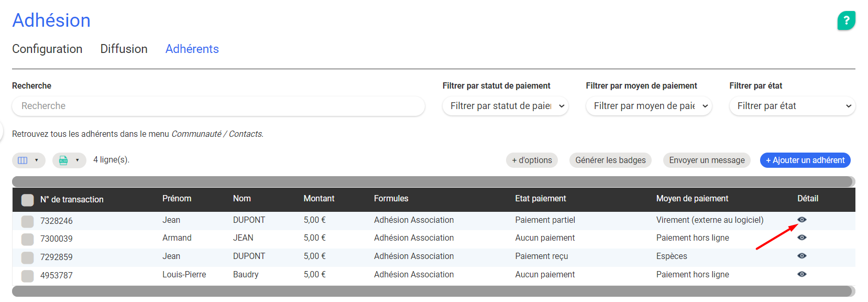Image resolution: width=868 pixels, height=302 pixels.
Task: Click transaction number 7300039
Action: click(x=57, y=239)
